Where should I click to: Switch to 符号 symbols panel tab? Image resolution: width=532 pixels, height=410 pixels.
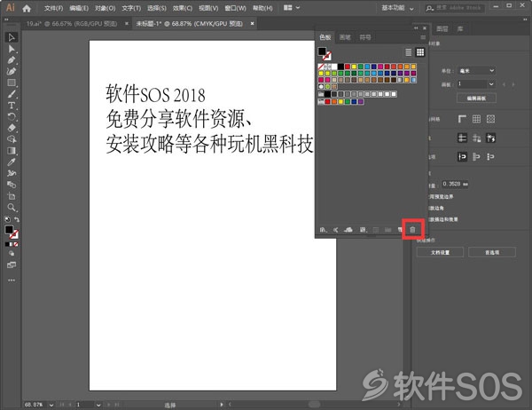365,37
